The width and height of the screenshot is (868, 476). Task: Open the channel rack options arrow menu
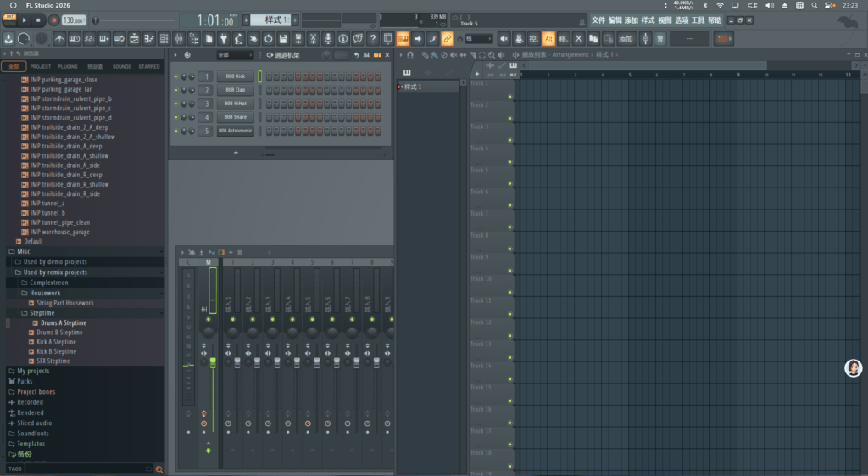click(x=175, y=55)
